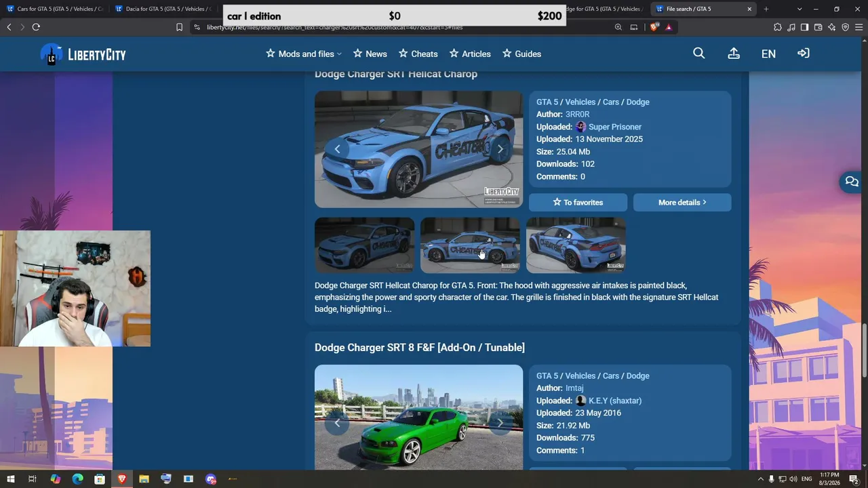This screenshot has height=488, width=868.
Task: Show hidden system tray icons
Action: click(759, 480)
